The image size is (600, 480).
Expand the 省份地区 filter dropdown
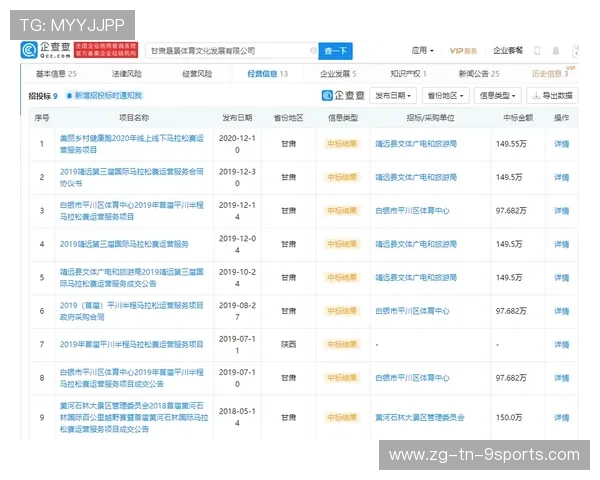pyautogui.click(x=445, y=96)
